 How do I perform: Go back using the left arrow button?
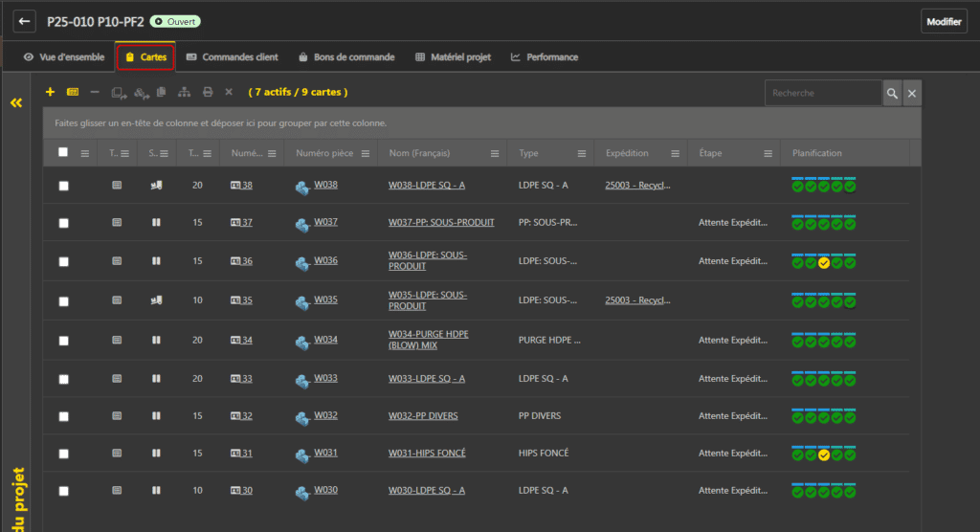pyautogui.click(x=25, y=22)
